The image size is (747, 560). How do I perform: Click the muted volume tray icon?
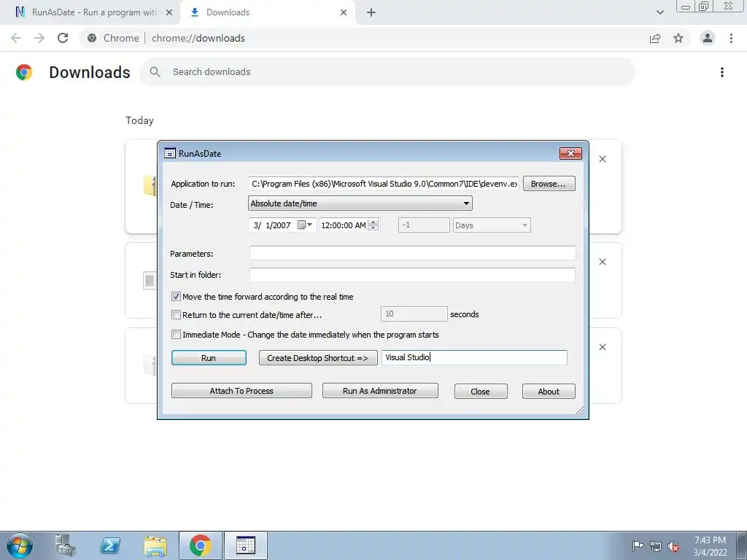[x=673, y=546]
